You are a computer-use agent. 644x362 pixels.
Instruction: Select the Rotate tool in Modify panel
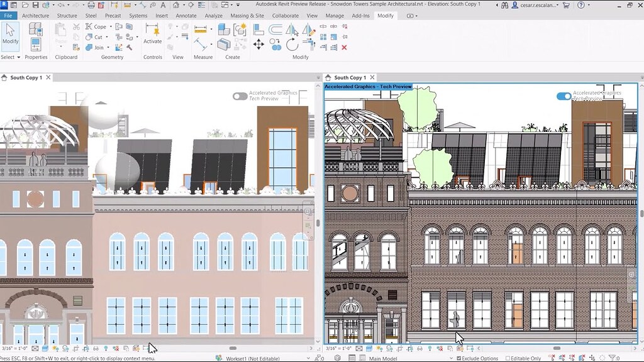(x=292, y=45)
